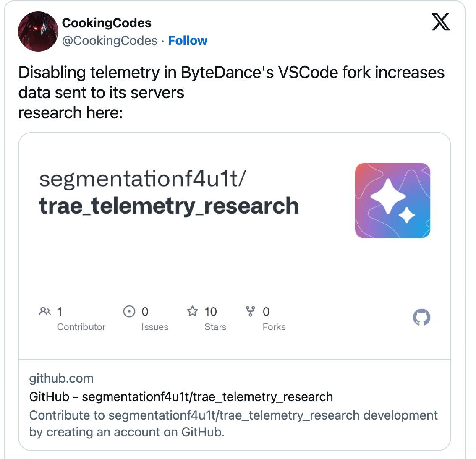This screenshot has width=476, height=459.
Task: Open the @CookingCodes handle link
Action: pyautogui.click(x=110, y=41)
